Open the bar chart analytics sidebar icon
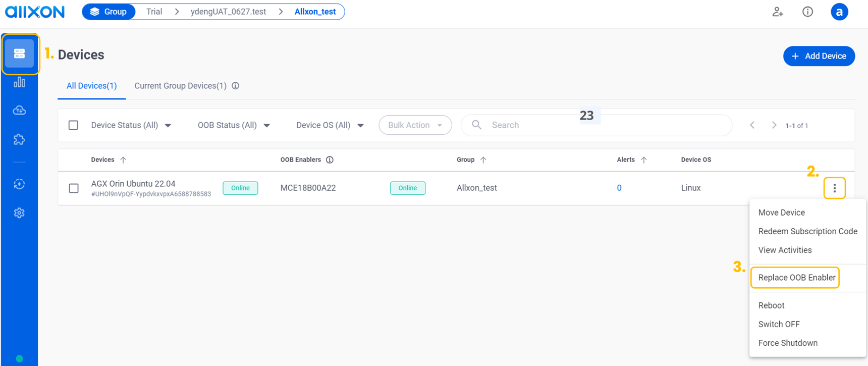The height and width of the screenshot is (366, 868). coord(19,82)
